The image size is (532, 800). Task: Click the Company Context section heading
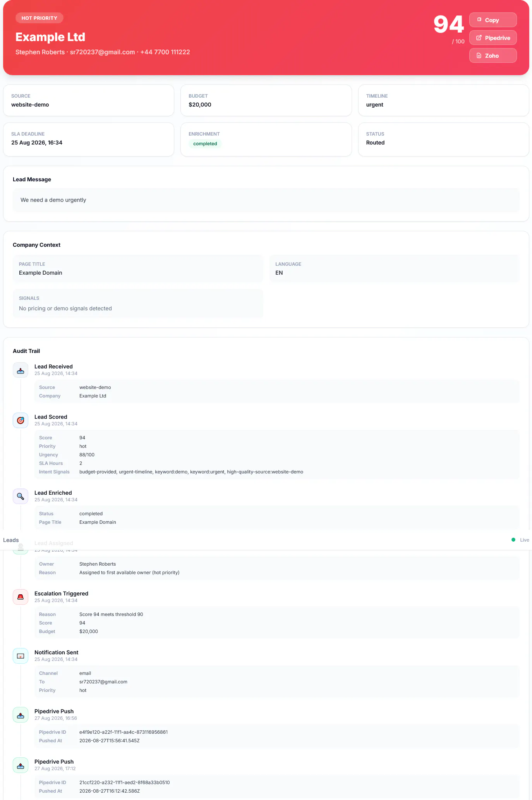(x=36, y=245)
